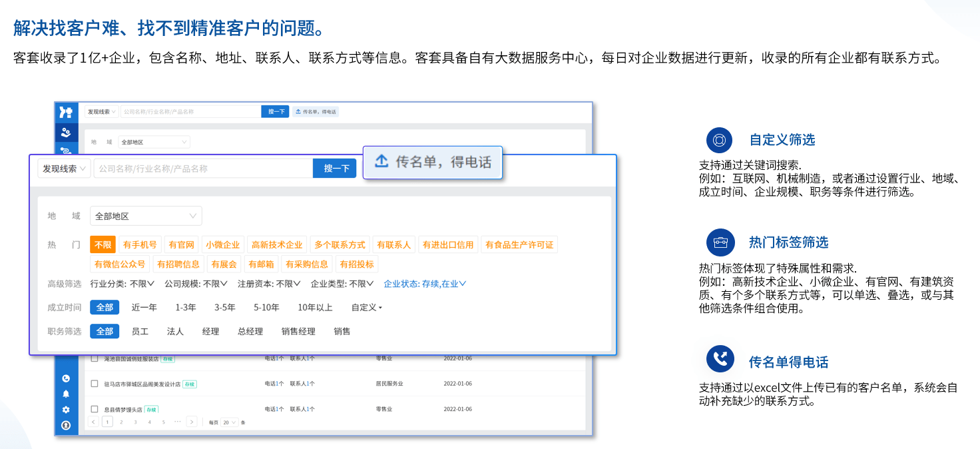Screen dimensions: 980x449
Task: Select 全部 in the 职务筛选 row
Action: click(105, 331)
